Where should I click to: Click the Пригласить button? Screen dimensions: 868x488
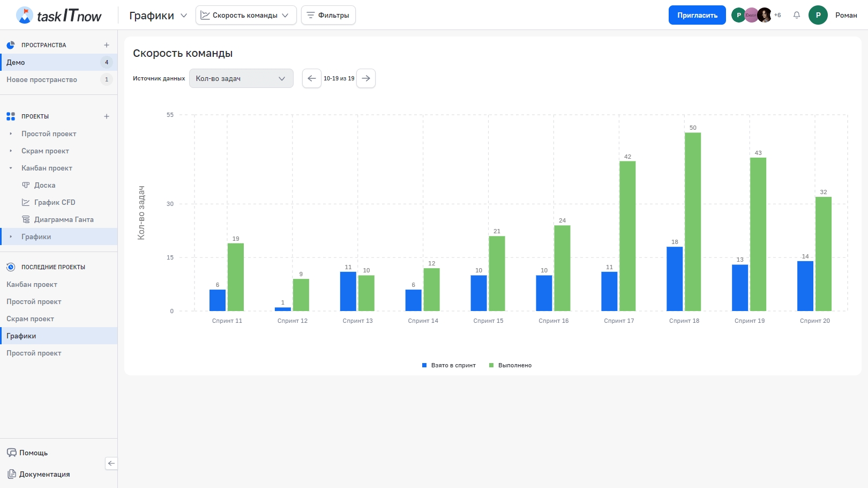pos(697,15)
